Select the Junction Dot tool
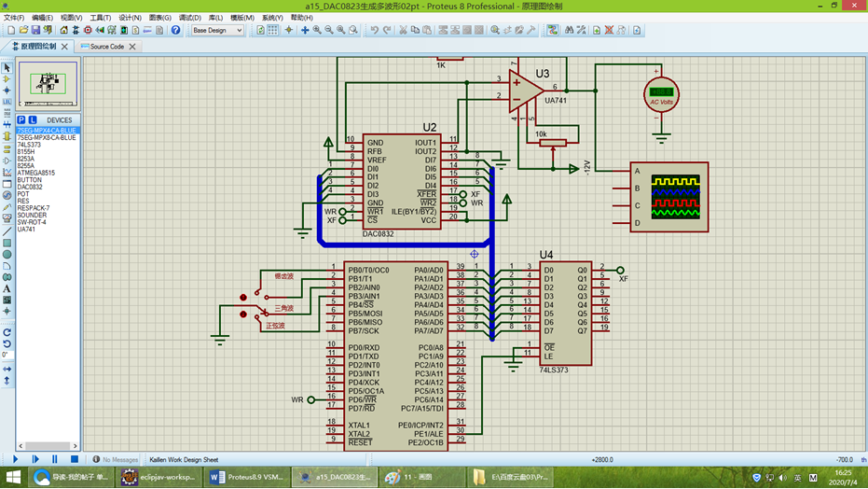Image resolution: width=868 pixels, height=489 pixels. [x=7, y=91]
